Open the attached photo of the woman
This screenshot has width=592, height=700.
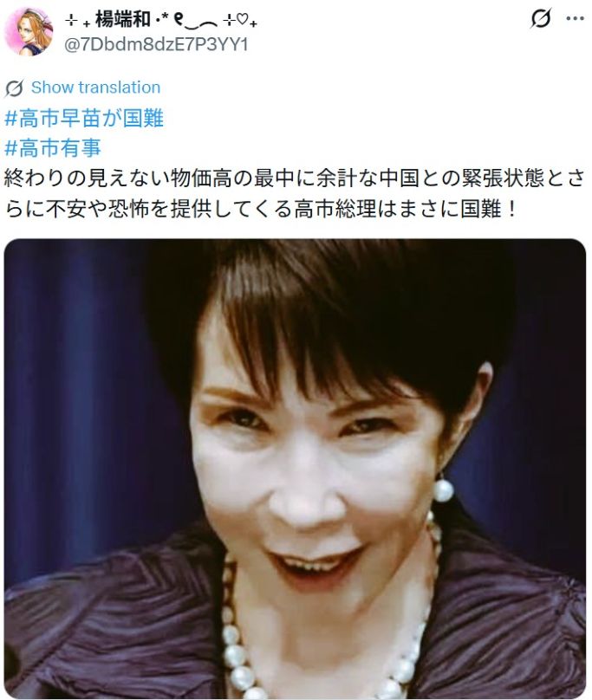pos(295,469)
